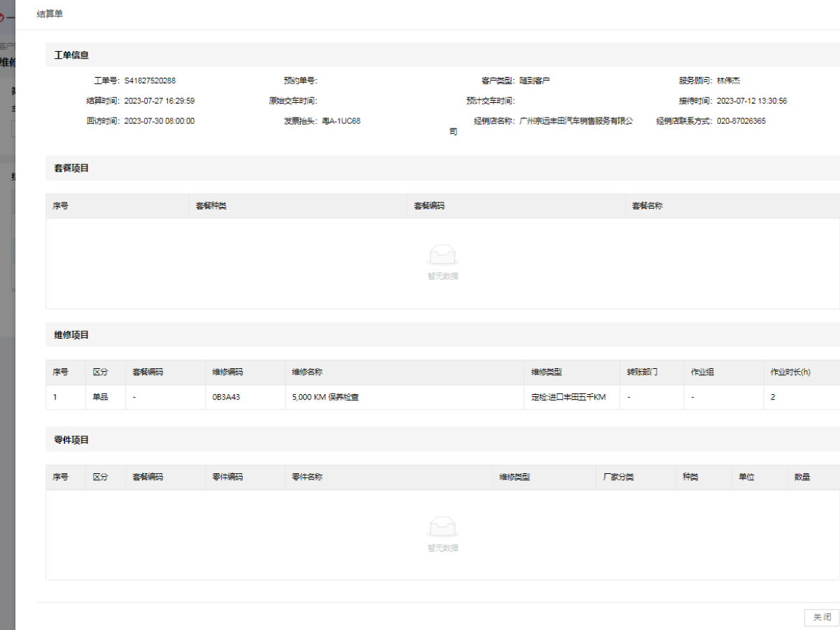Click the 预计交车时间 field label
This screenshot has width=840, height=630.
pos(491,101)
